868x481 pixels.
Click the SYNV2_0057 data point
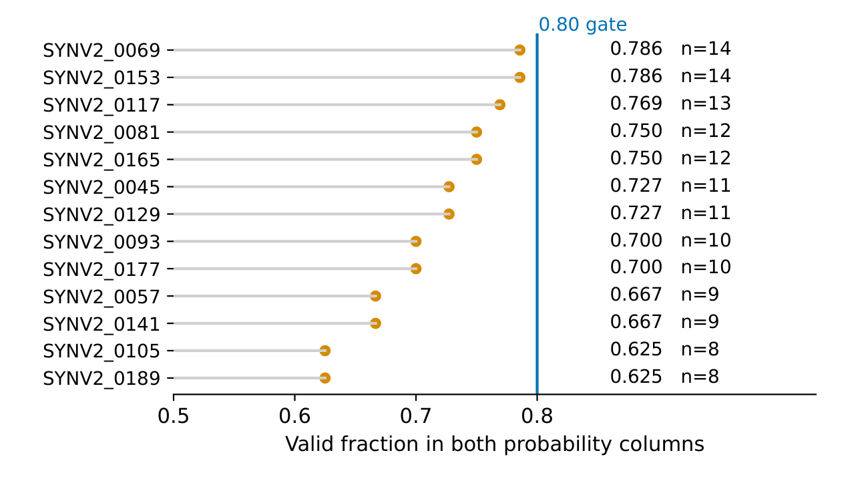click(x=375, y=296)
